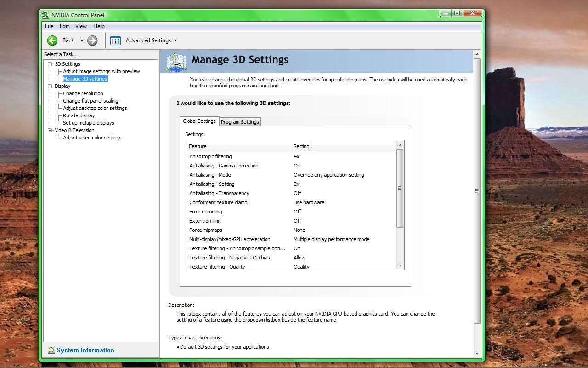Viewport: 588px width, 368px height.
Task: Collapse the Video & Television tree node
Action: [x=50, y=130]
